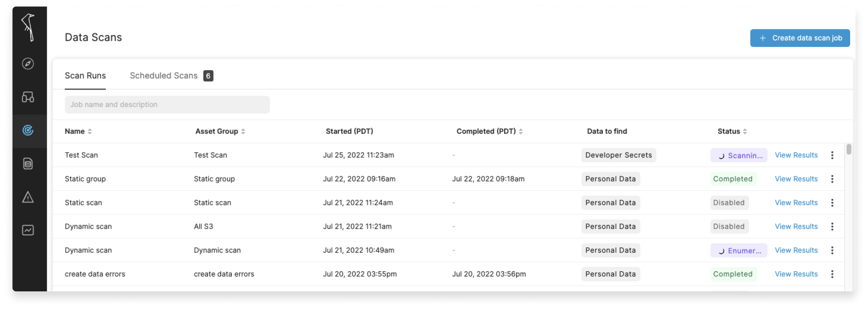Open the document list sidebar icon
The width and height of the screenshot is (868, 310).
coord(28,164)
